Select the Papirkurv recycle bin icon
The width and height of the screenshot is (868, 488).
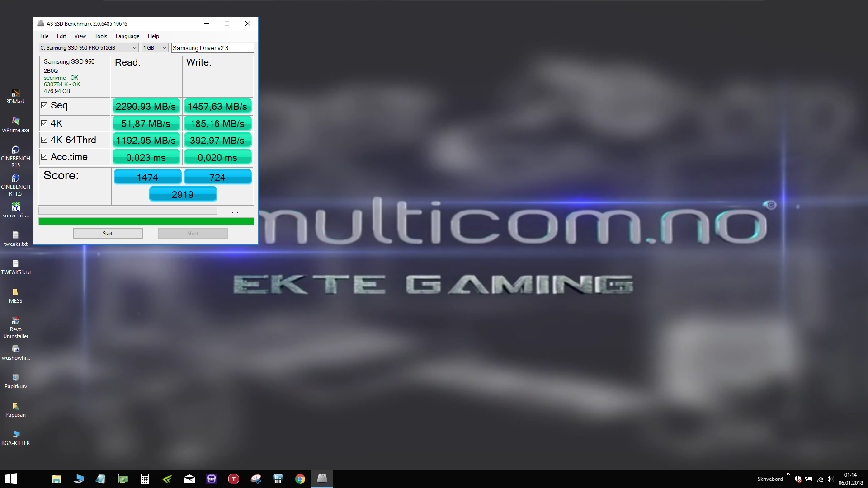click(15, 381)
